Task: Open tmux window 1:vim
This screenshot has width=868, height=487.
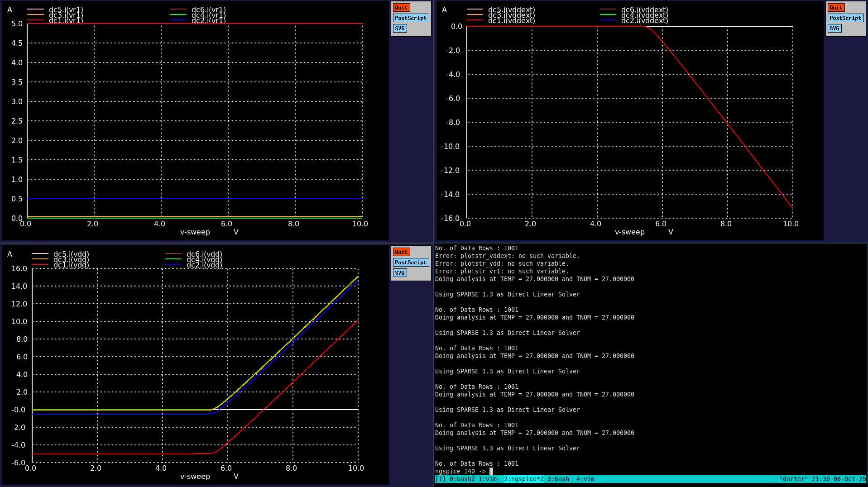Action: (x=489, y=479)
